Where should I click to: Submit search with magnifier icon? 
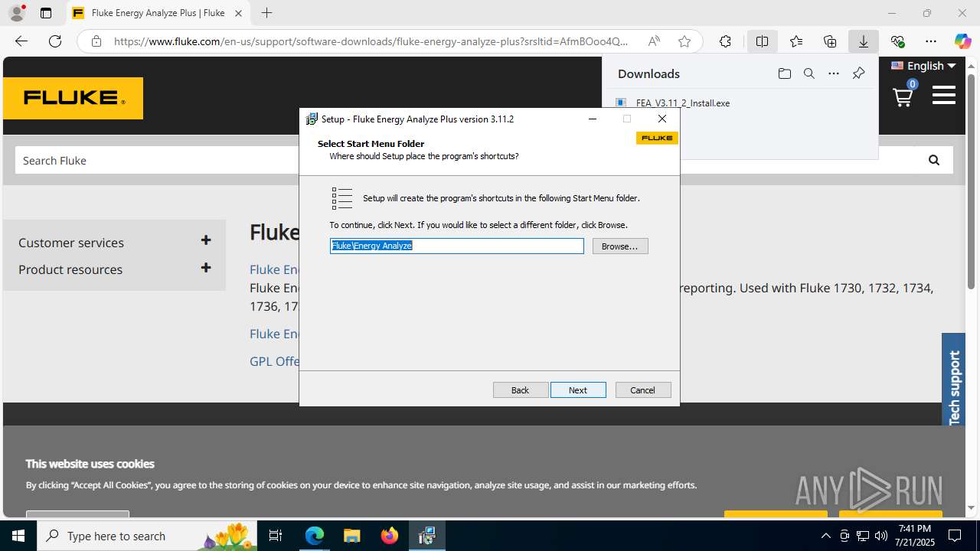tap(933, 160)
